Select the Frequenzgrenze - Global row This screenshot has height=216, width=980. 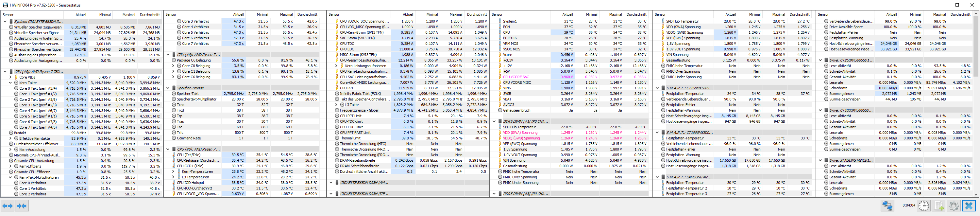coord(408,110)
